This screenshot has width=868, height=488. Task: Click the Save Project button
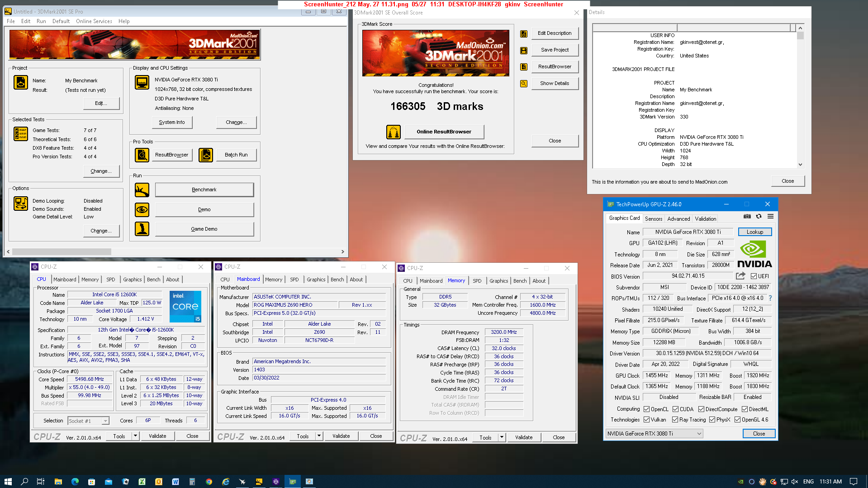tap(555, 50)
